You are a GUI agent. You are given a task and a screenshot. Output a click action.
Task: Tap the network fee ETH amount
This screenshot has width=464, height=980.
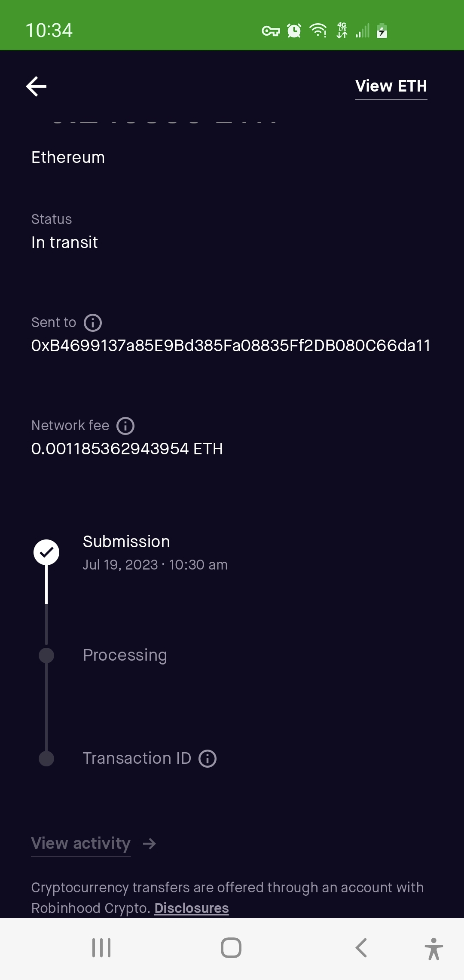point(127,449)
